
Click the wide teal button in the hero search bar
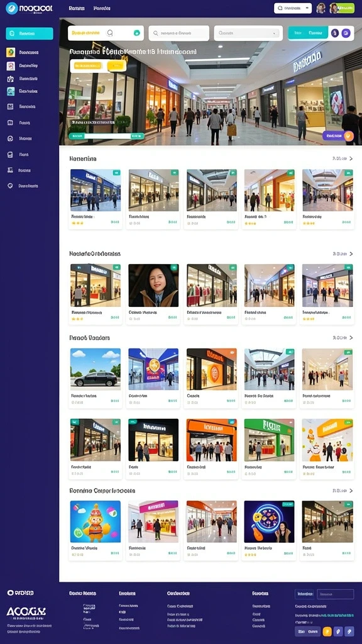pyautogui.click(x=308, y=33)
